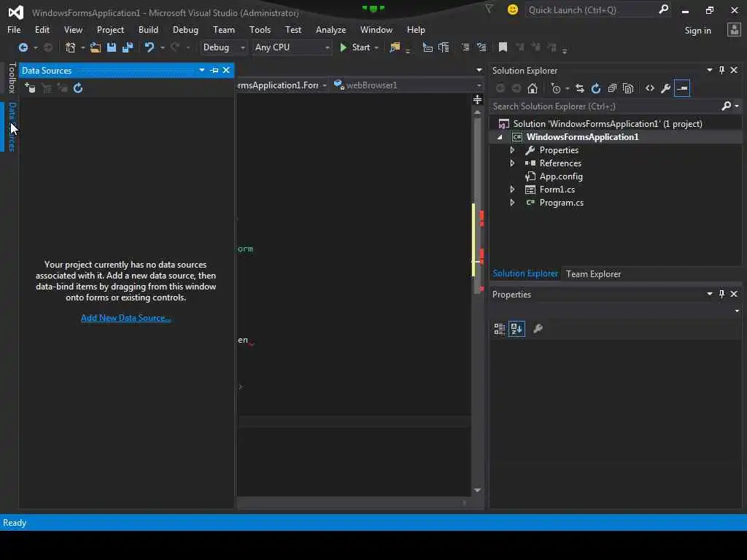Open the Debug configuration dropdown
747x560 pixels.
point(223,47)
